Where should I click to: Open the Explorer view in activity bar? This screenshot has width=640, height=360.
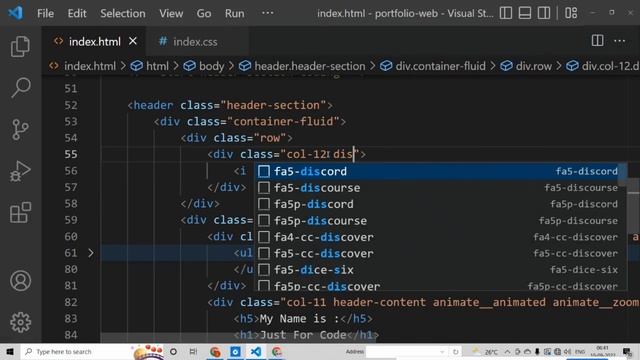click(x=20, y=47)
